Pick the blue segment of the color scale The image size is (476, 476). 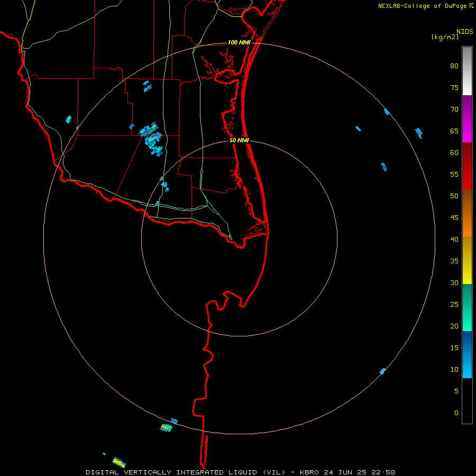coord(467,354)
